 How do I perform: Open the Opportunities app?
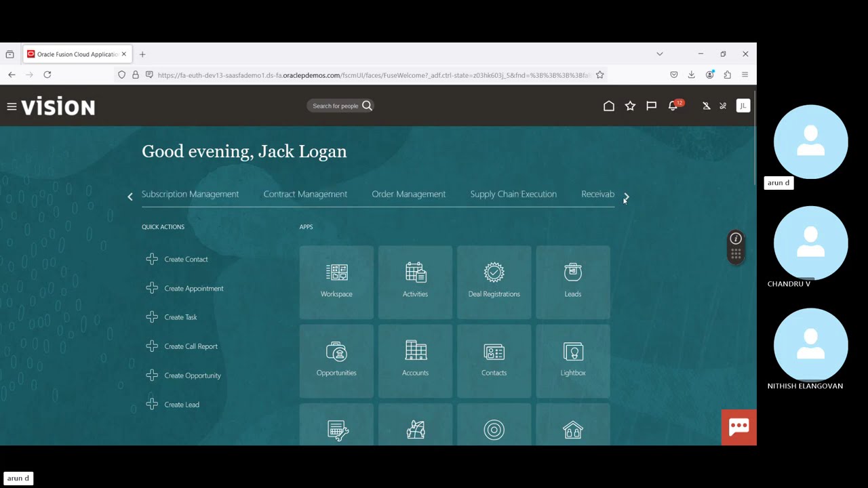point(336,361)
